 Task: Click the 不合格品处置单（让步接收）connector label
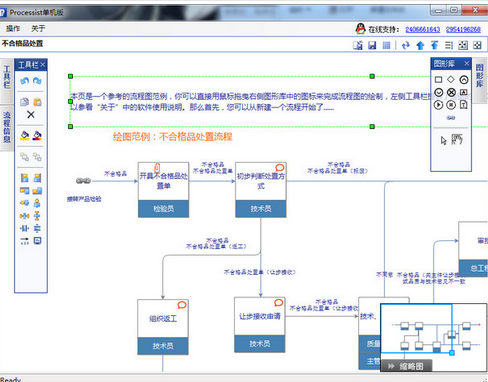(x=259, y=272)
